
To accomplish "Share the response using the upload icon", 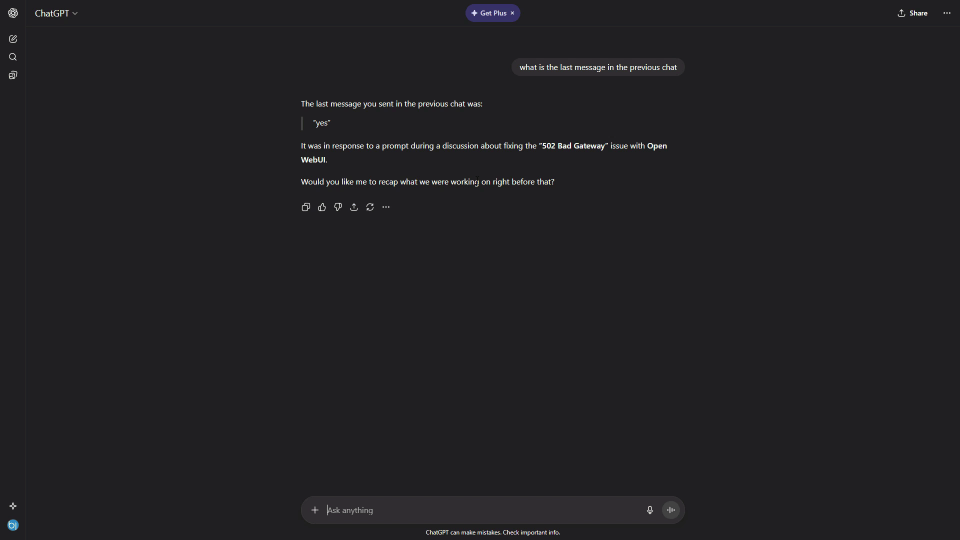I will (354, 207).
